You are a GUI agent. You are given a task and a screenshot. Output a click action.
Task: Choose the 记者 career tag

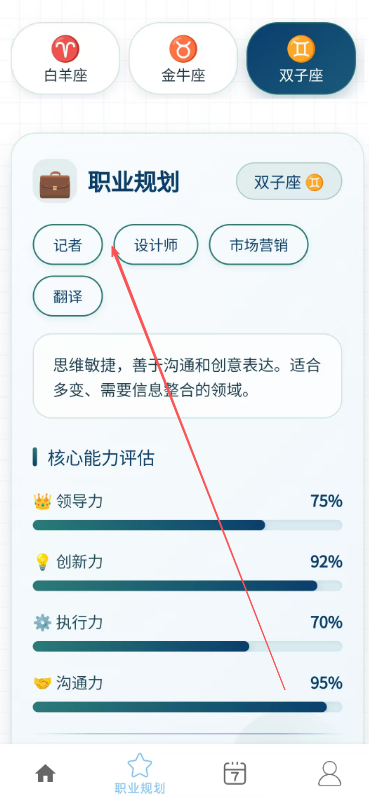[68, 244]
